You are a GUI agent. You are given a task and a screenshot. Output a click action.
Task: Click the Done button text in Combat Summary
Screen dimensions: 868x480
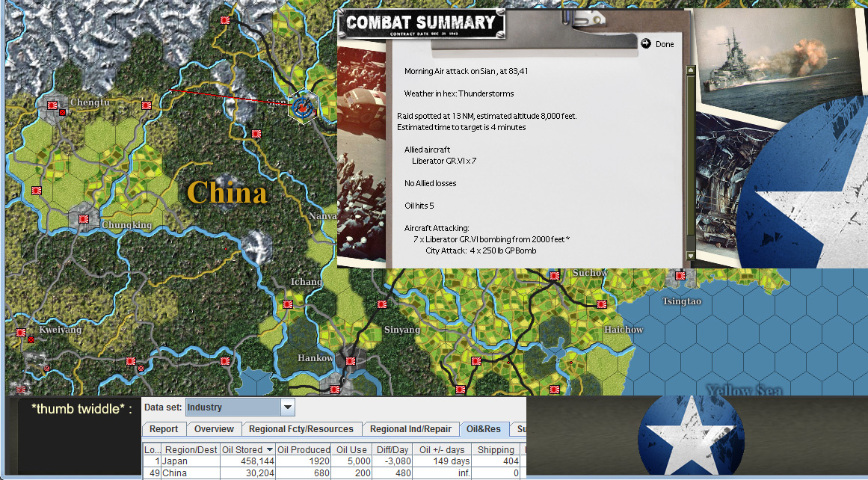(665, 44)
